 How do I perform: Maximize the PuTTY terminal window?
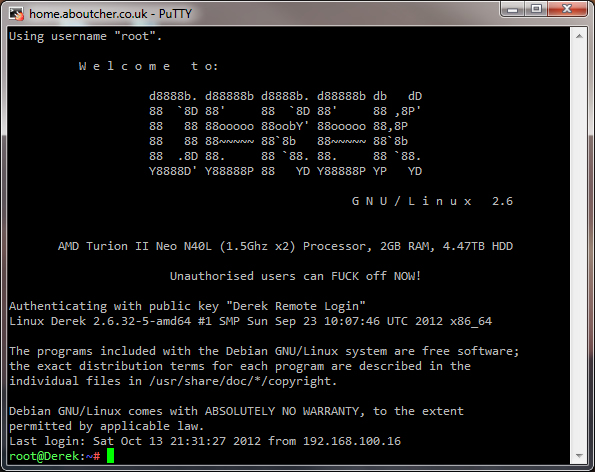point(536,9)
